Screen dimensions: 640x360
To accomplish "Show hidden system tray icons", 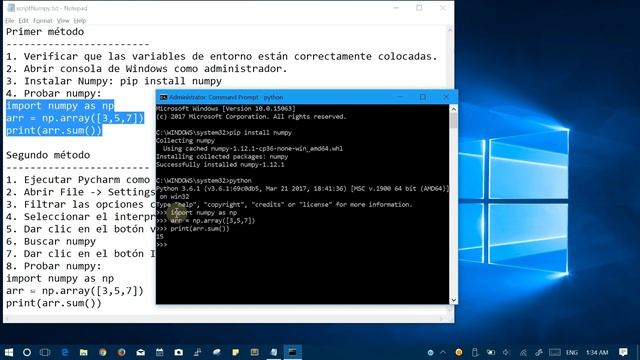I will pyautogui.click(x=443, y=352).
